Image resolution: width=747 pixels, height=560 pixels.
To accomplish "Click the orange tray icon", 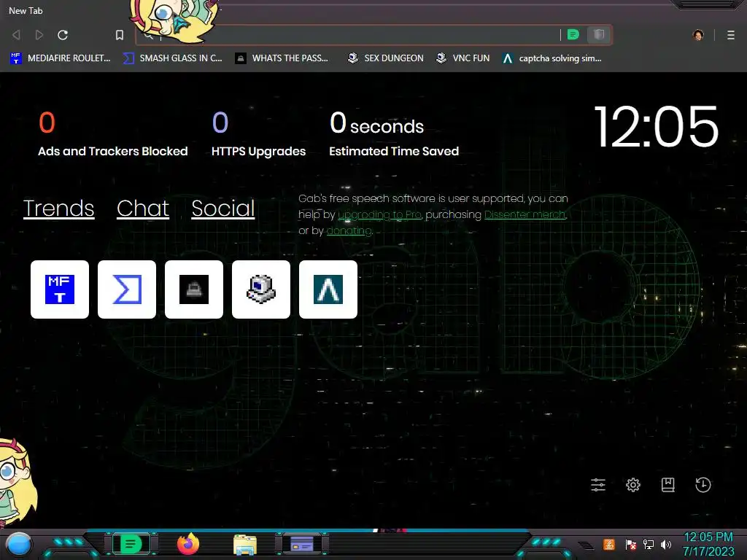I will click(609, 544).
